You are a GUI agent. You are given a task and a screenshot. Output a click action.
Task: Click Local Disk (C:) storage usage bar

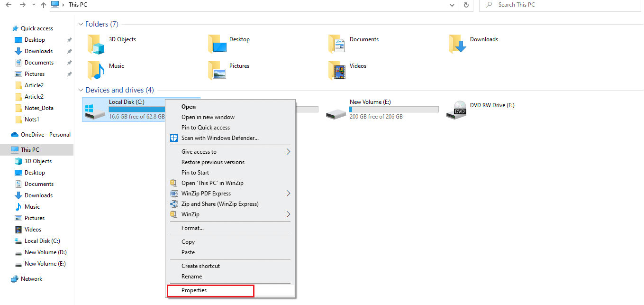pyautogui.click(x=136, y=109)
